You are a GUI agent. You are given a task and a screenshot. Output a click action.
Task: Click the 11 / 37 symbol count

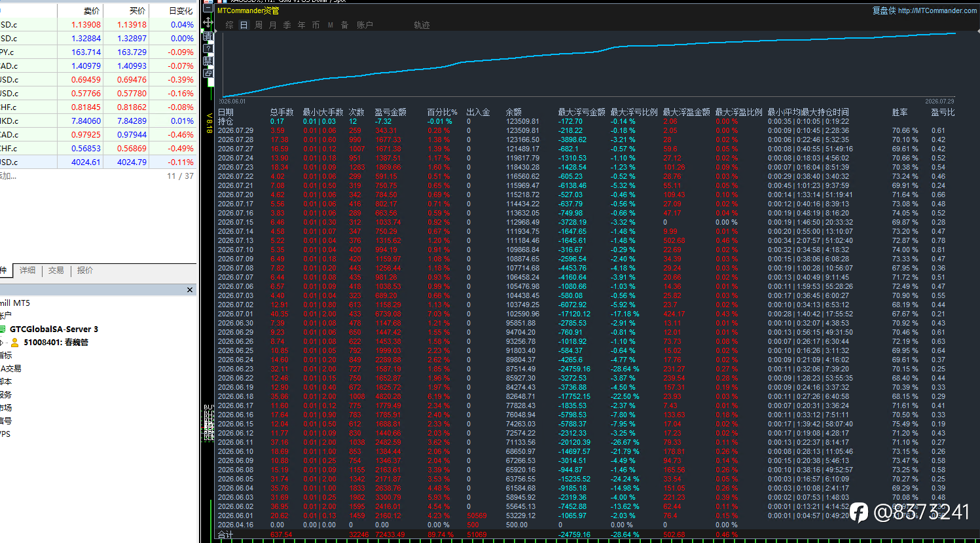180,176
